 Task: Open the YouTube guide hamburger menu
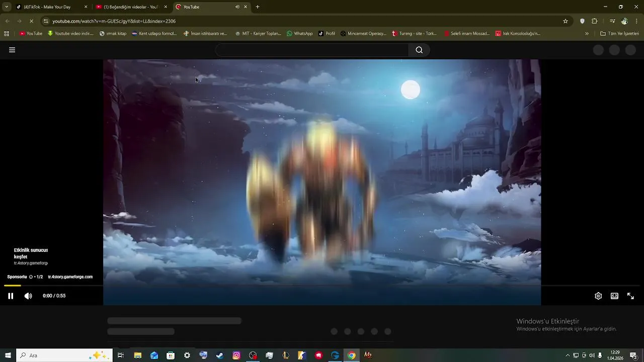pos(12,50)
